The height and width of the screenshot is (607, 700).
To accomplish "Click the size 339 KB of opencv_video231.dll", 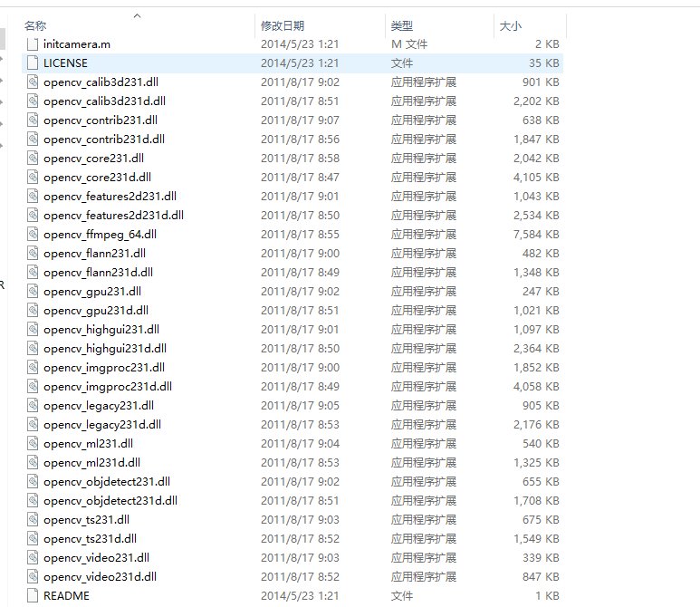I will pos(541,558).
